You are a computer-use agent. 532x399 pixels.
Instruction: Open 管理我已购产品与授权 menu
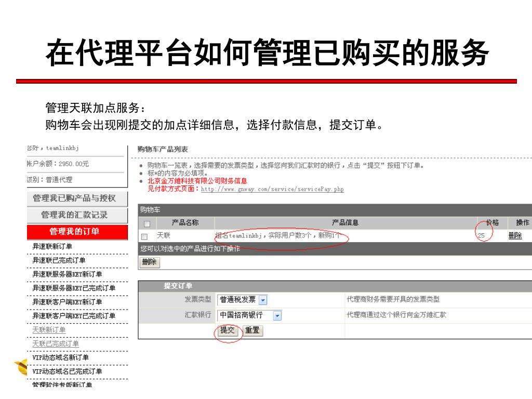(77, 198)
